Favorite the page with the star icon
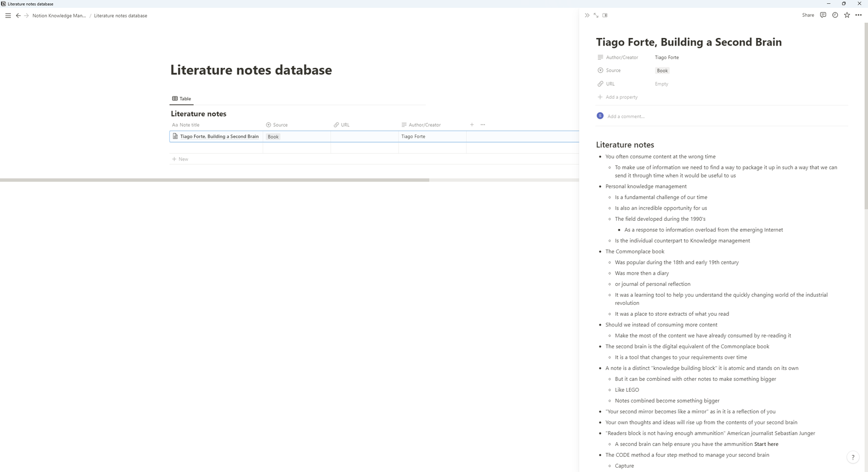Viewport: 868px width, 472px height. click(847, 15)
